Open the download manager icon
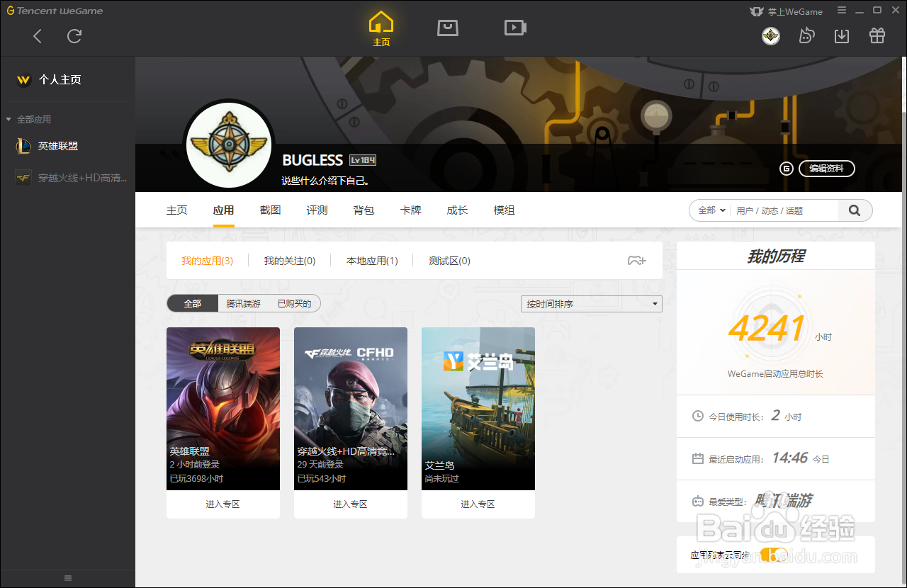Screen dimensions: 907x588 (x=842, y=35)
